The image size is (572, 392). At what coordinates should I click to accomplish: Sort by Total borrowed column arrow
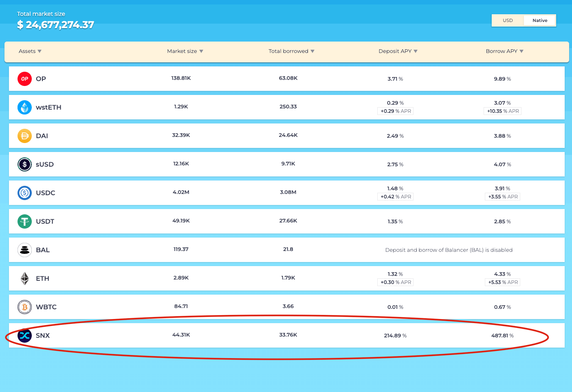pos(312,51)
